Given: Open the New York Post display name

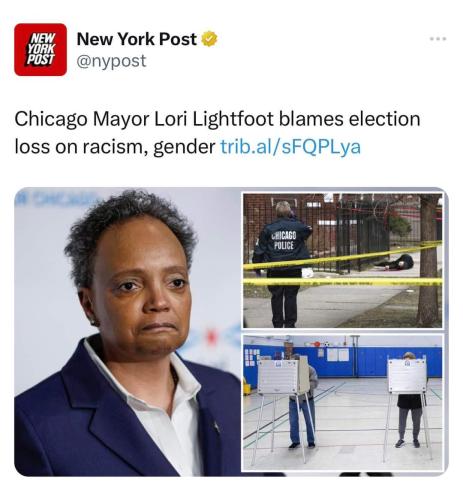Looking at the screenshot, I should (137, 39).
